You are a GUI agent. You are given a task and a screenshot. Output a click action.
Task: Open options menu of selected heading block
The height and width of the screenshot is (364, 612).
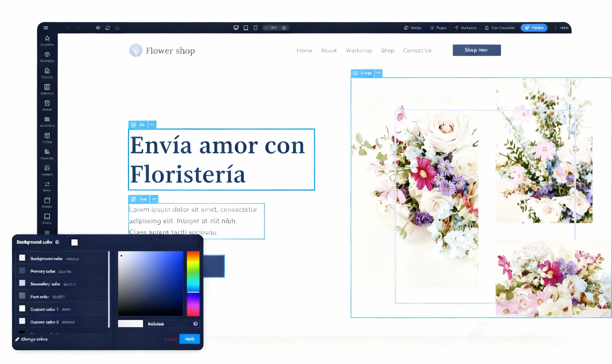click(152, 125)
